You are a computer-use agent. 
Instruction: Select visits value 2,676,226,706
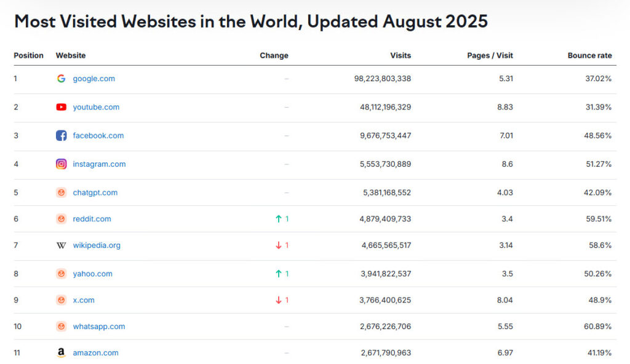385,326
